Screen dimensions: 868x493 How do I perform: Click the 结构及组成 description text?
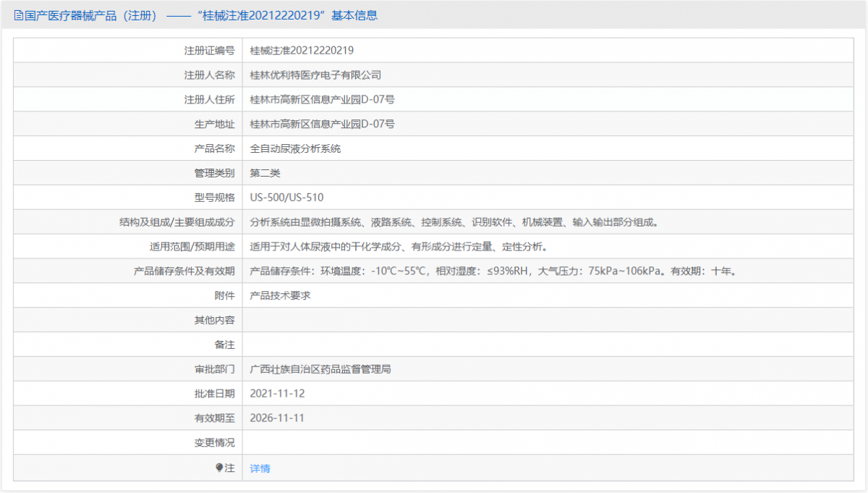point(454,222)
